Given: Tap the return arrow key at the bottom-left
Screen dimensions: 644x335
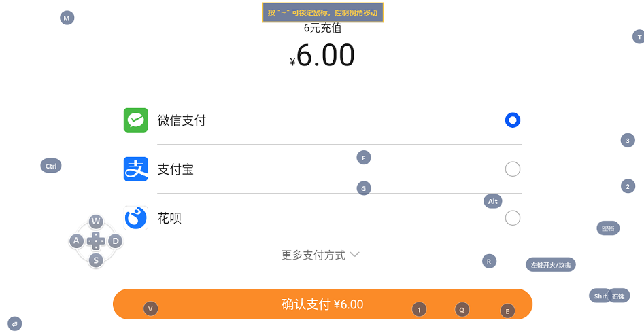Looking at the screenshot, I should (x=15, y=324).
